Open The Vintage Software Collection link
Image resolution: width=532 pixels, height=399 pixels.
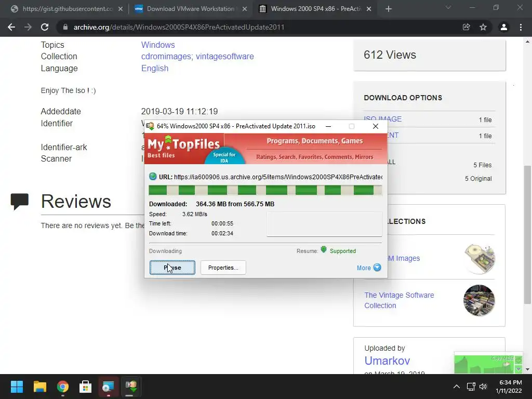tap(399, 300)
